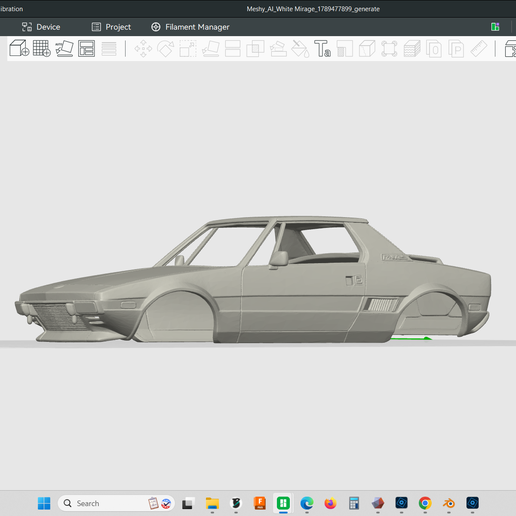
Task: Run the Auto orient tool
Action: [x=64, y=48]
